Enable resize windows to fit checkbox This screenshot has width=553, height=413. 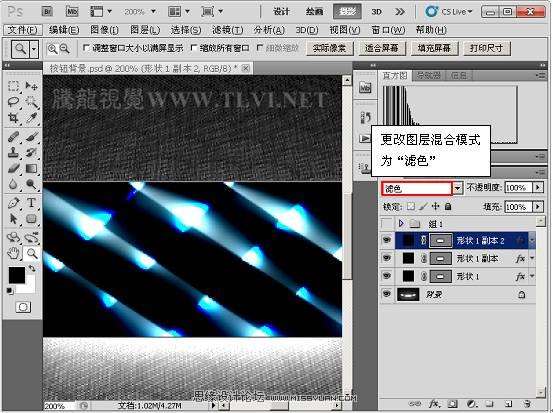(86, 48)
